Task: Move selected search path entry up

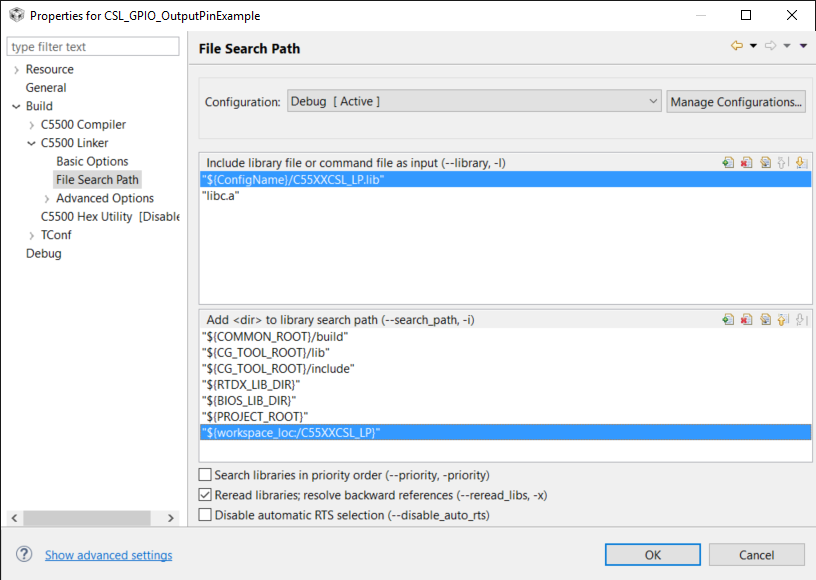Action: coord(783,320)
